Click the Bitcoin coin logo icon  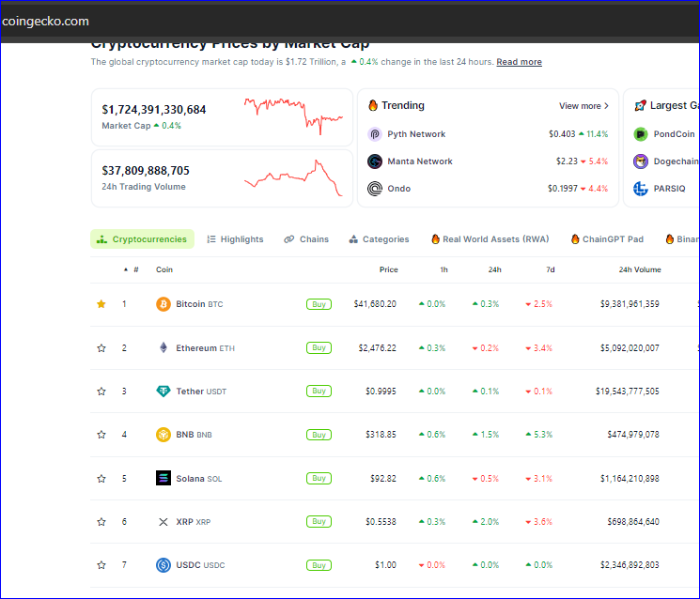(163, 304)
